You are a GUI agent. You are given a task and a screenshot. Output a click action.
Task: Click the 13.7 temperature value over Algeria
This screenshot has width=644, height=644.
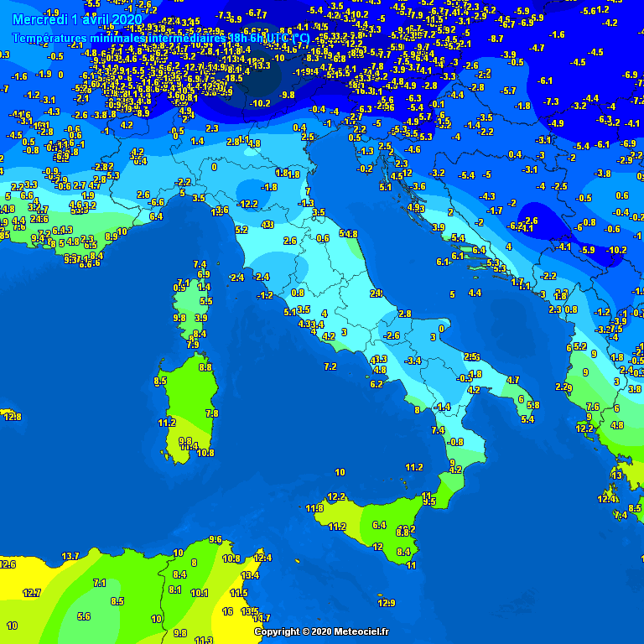click(70, 556)
